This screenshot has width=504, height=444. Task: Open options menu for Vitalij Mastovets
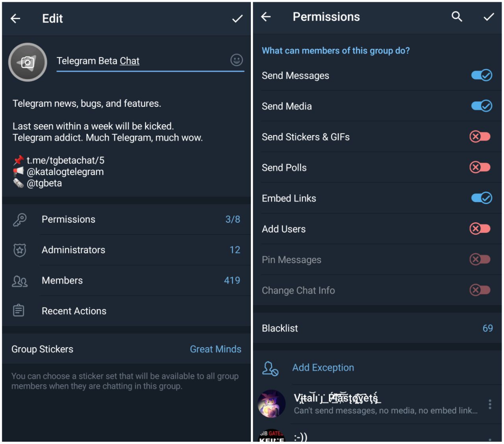pyautogui.click(x=489, y=404)
